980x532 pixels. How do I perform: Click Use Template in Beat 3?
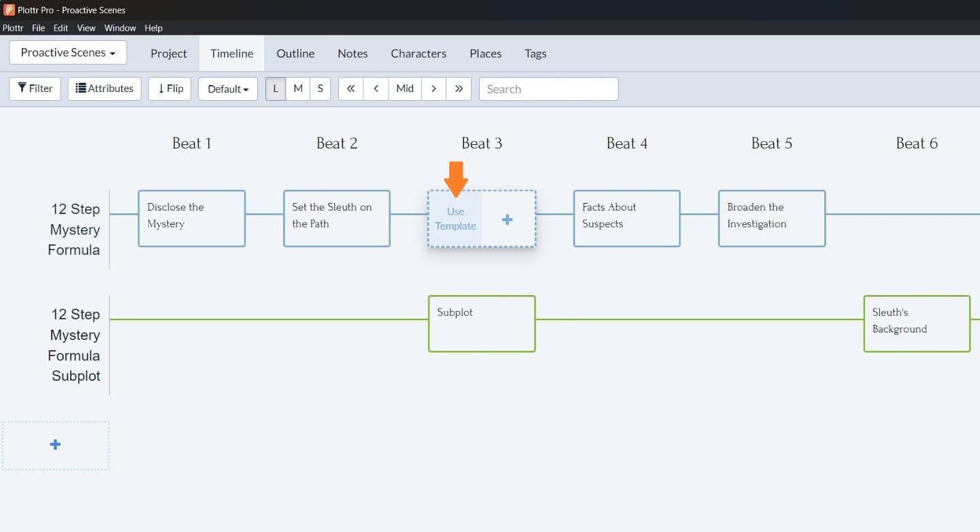tap(455, 219)
